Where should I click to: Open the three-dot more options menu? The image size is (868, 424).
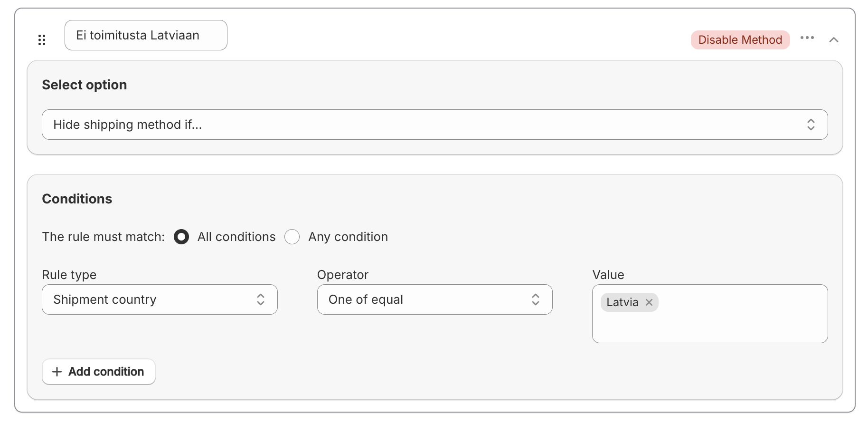807,38
